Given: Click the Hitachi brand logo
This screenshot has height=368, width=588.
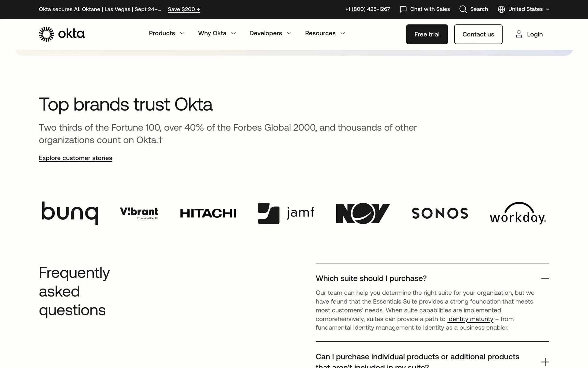Looking at the screenshot, I should coord(208,213).
